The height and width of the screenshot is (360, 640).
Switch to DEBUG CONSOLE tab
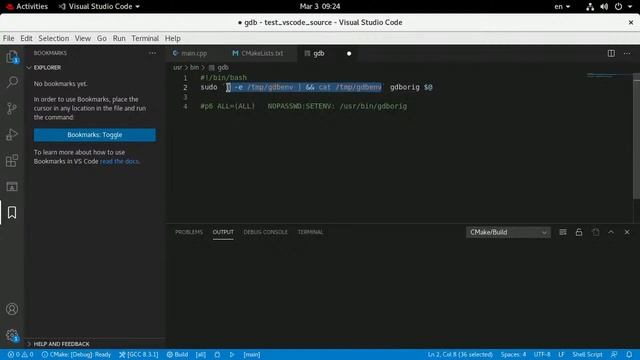tap(265, 232)
